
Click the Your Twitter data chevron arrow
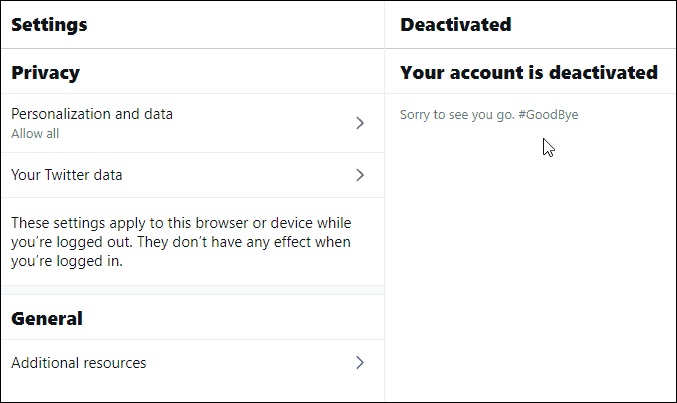pos(360,175)
